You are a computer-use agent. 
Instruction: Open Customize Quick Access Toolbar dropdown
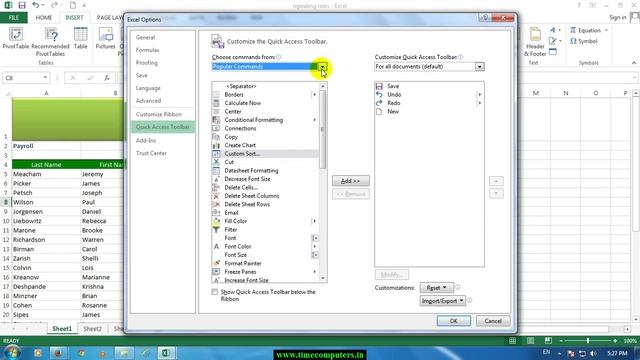(480, 67)
